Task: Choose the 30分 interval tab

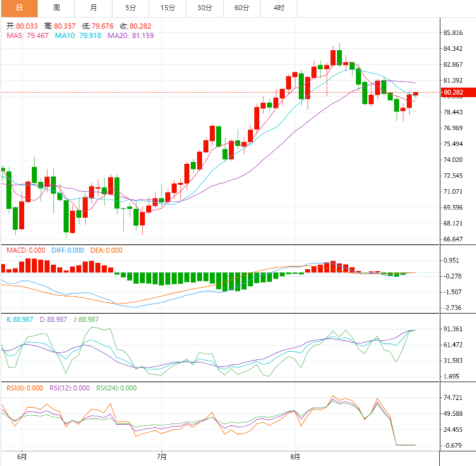Action: point(205,8)
